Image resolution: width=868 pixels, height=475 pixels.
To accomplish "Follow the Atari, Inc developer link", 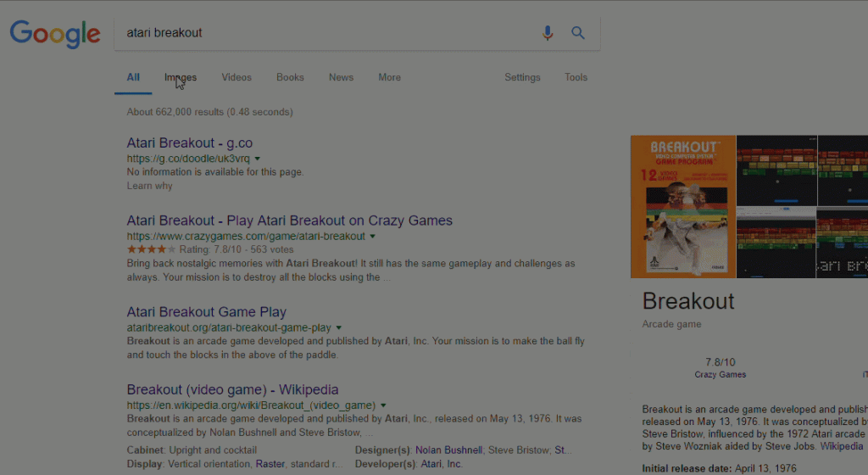I will point(441,464).
